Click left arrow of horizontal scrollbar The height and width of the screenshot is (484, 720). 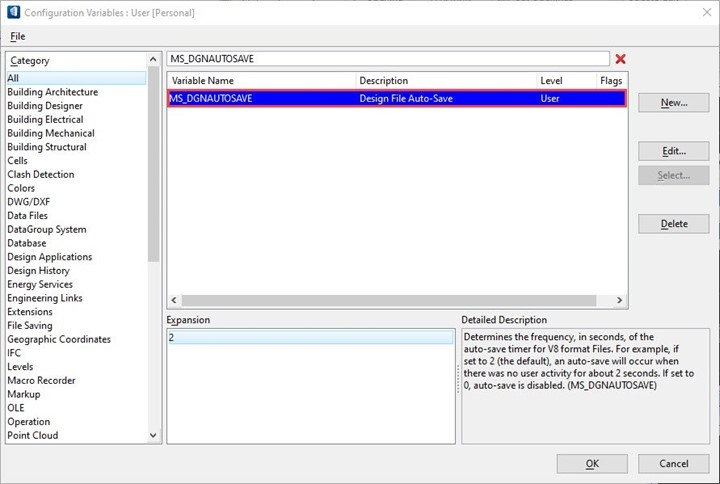click(174, 300)
